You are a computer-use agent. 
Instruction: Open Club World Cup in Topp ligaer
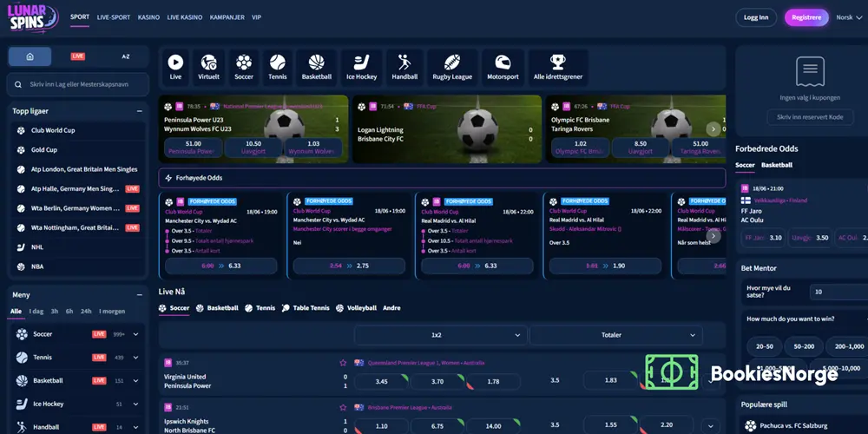[77, 131]
